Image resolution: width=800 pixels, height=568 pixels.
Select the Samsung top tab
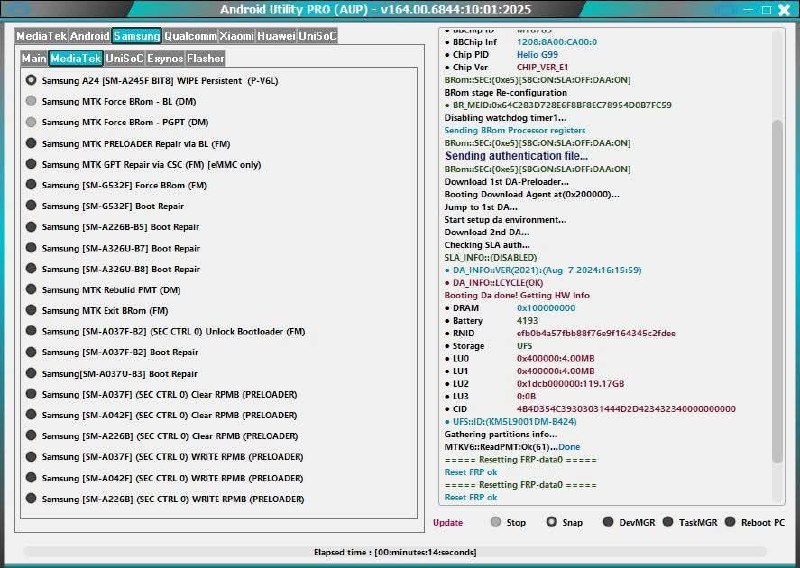(x=137, y=36)
